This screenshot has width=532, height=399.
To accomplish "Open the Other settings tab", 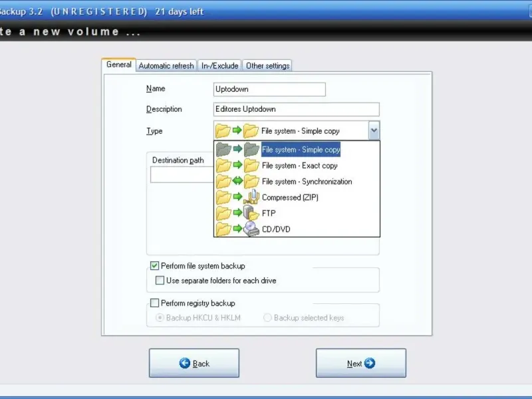I will point(268,65).
